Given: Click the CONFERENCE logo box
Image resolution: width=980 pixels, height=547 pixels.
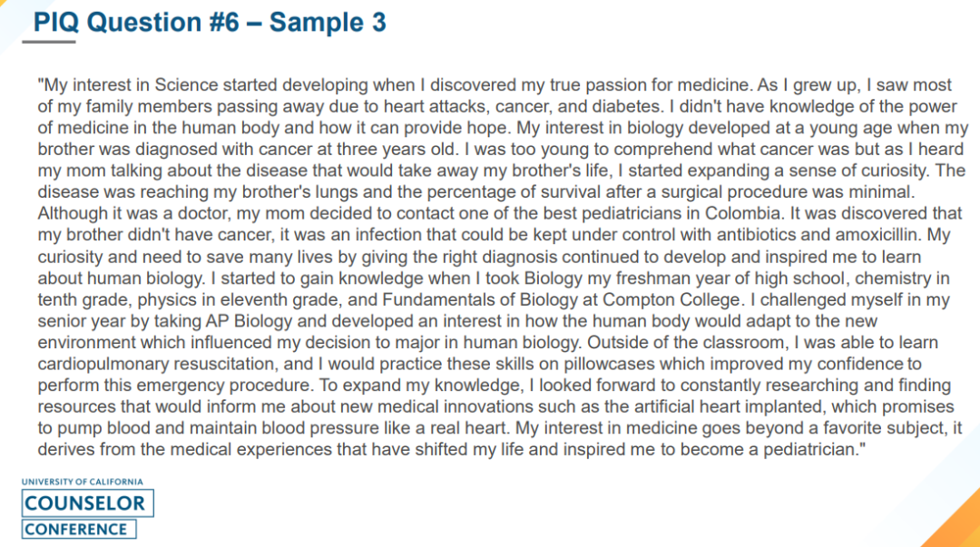Looking at the screenshot, I should point(79,529).
